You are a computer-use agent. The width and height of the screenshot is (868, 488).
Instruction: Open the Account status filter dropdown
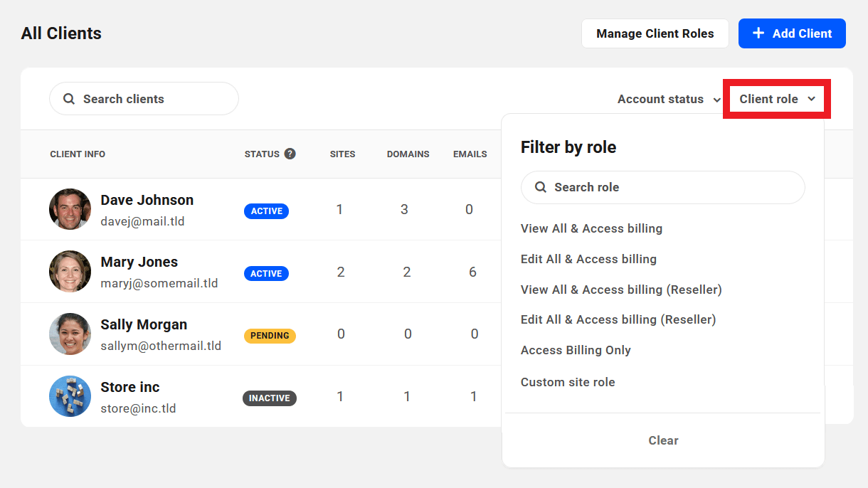tap(669, 99)
